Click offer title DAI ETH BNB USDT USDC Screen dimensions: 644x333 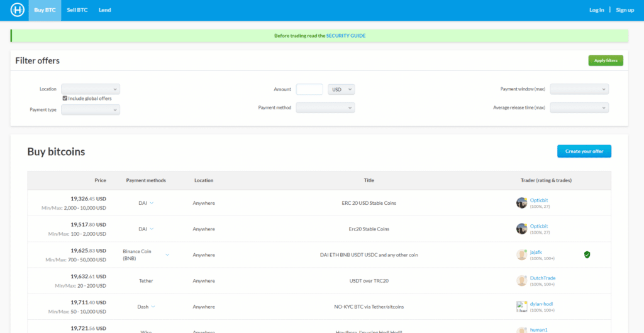point(369,254)
